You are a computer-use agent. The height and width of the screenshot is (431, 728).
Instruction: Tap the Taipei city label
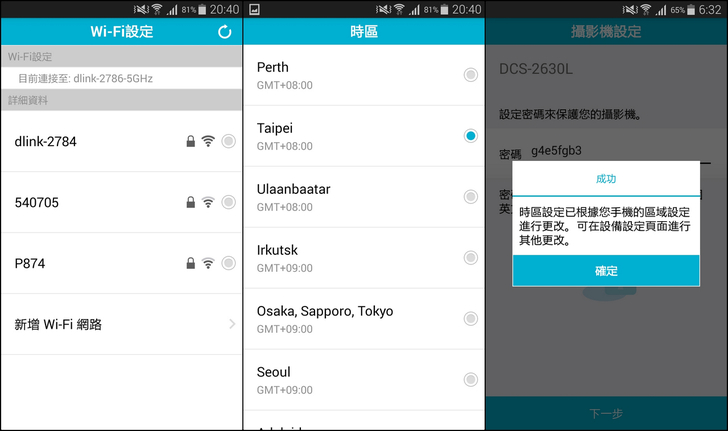point(275,128)
